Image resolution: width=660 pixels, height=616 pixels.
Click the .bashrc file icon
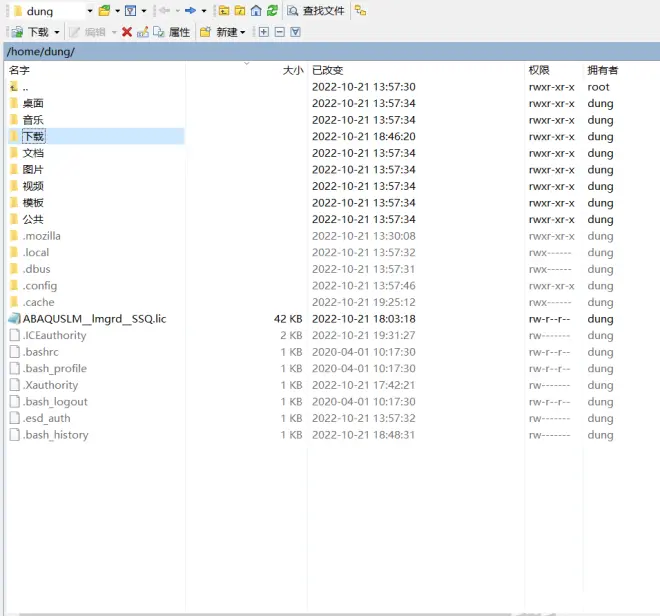click(x=15, y=352)
